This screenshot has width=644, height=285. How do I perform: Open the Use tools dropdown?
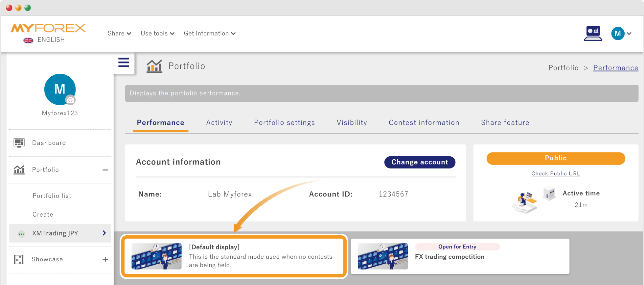(158, 34)
